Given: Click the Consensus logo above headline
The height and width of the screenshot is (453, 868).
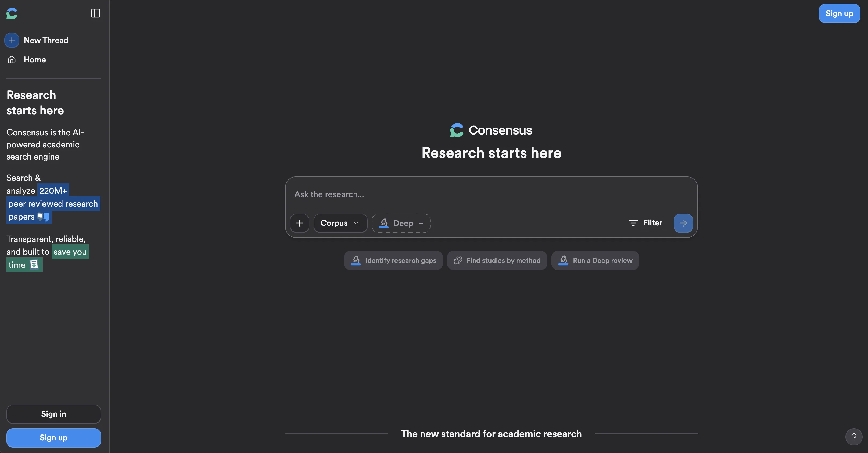Looking at the screenshot, I should click(x=491, y=130).
